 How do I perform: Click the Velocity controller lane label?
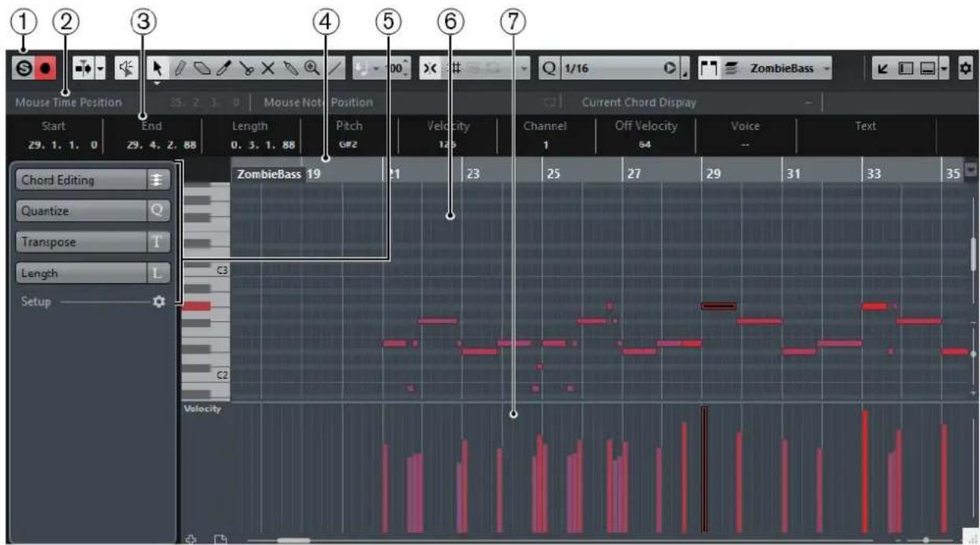tap(202, 409)
